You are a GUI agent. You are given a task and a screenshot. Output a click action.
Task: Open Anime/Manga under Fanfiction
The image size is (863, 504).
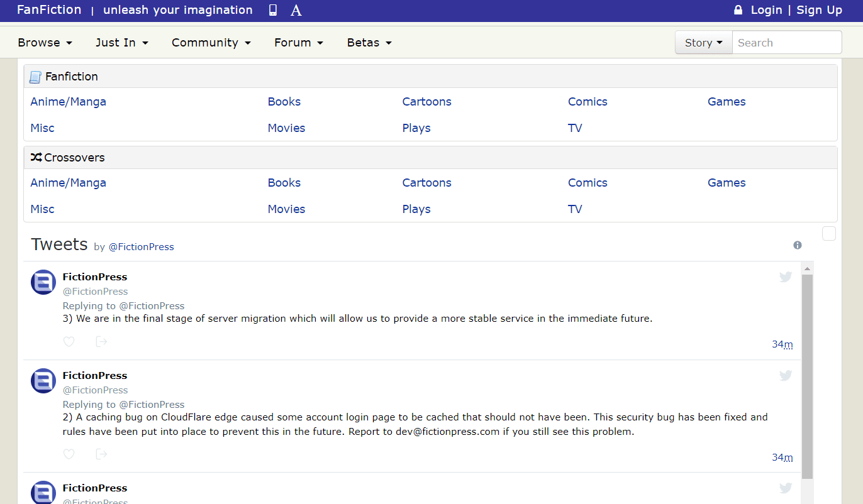68,102
